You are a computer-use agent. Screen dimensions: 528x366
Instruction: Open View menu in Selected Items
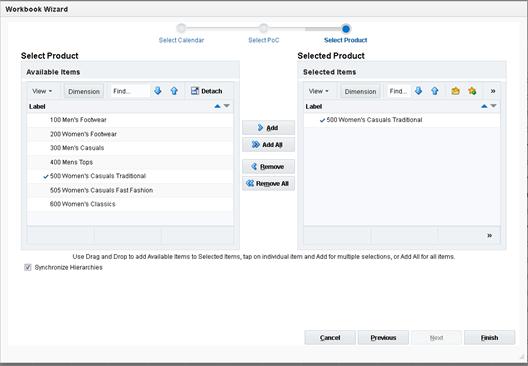click(319, 91)
